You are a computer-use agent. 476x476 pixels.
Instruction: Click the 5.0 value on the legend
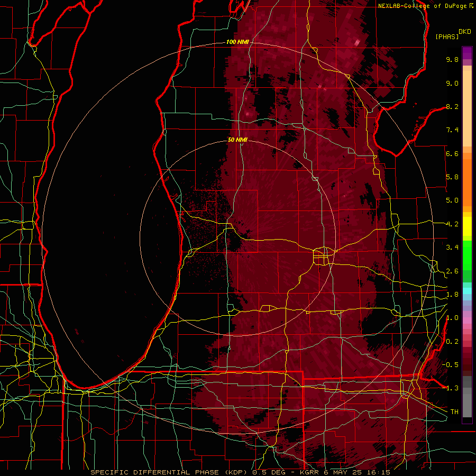[452, 200]
